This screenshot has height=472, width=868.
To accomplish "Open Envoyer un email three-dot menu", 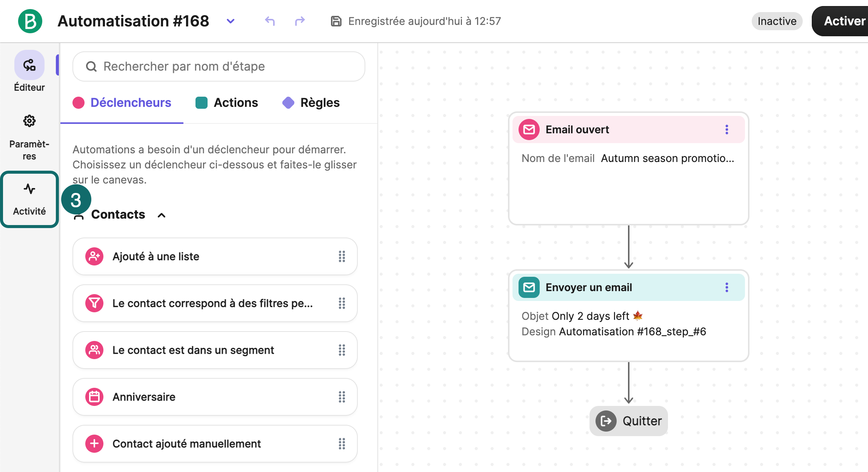I will (x=727, y=287).
